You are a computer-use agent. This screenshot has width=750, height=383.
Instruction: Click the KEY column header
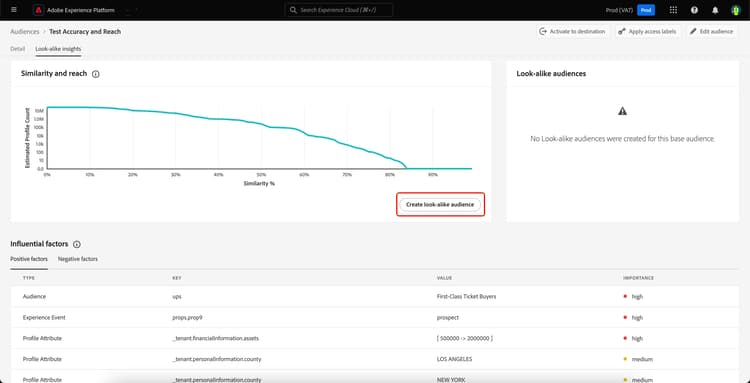(x=177, y=278)
